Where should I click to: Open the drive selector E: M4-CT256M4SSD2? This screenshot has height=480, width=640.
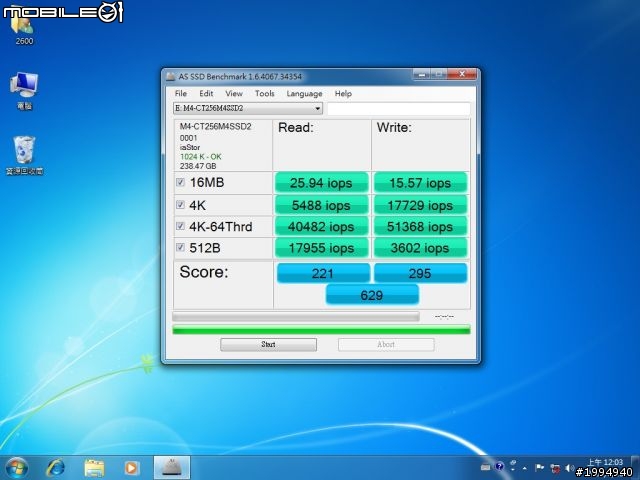coord(248,108)
